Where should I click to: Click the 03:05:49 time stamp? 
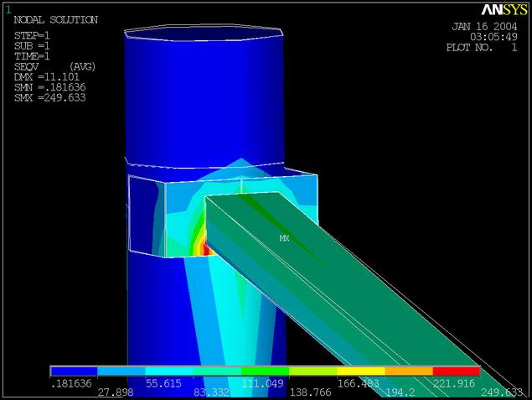(x=493, y=37)
